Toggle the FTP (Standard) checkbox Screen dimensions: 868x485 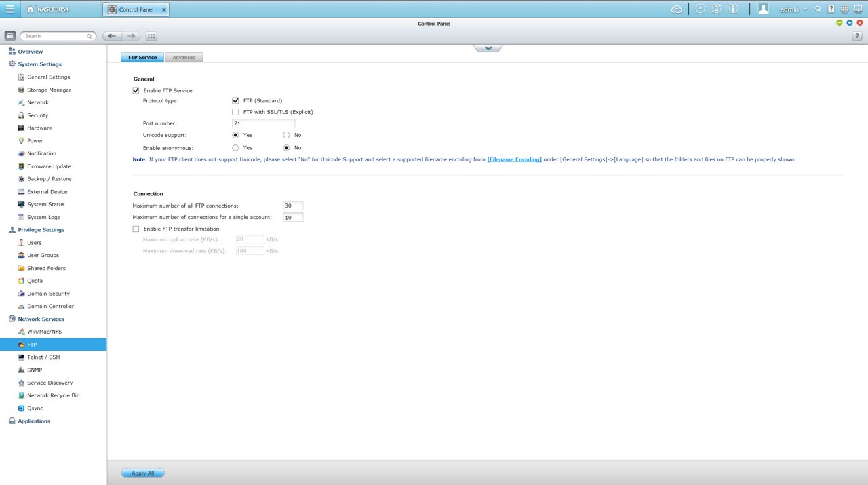[235, 100]
